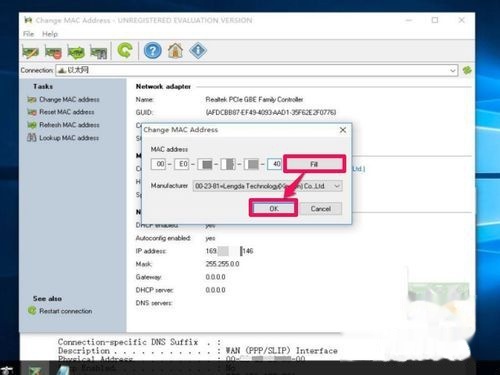Select Lookup MAC address task in sidebar
The width and height of the screenshot is (500, 375).
click(x=63, y=138)
